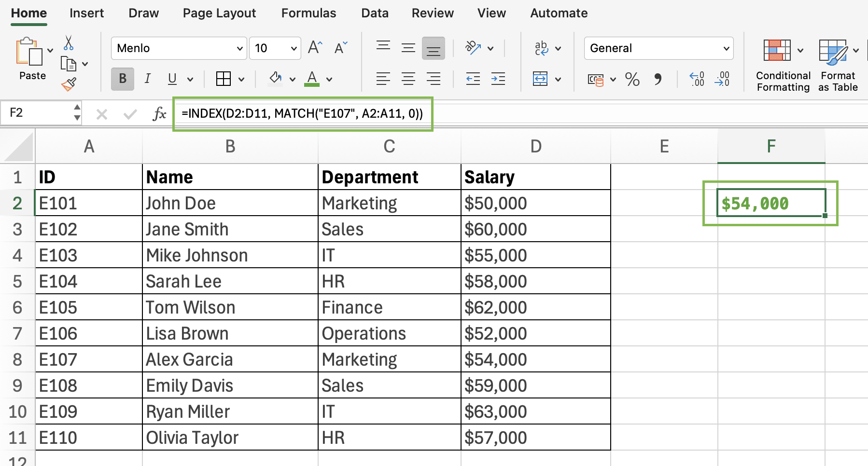Image resolution: width=868 pixels, height=466 pixels.
Task: Expand wrap text options arrow
Action: coord(558,48)
